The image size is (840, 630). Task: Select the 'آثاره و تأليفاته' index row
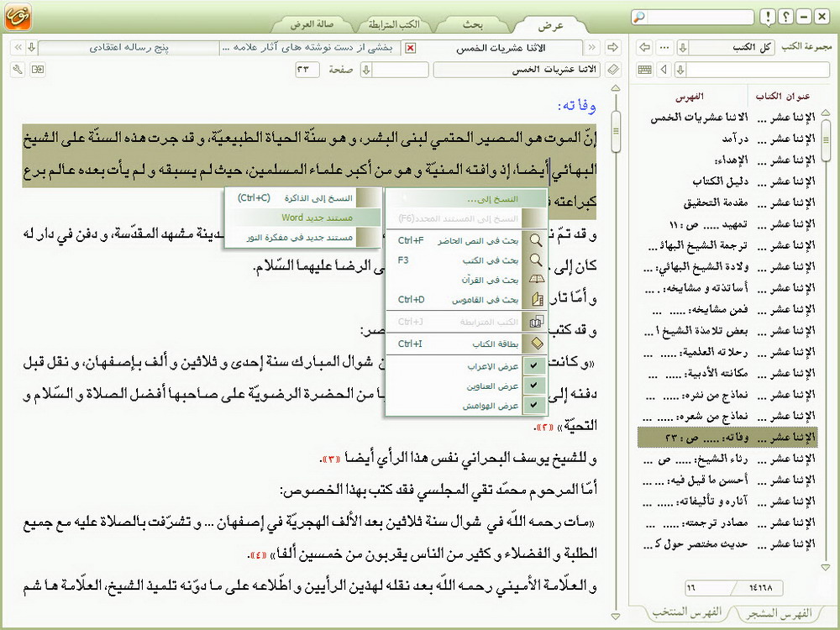[727, 501]
